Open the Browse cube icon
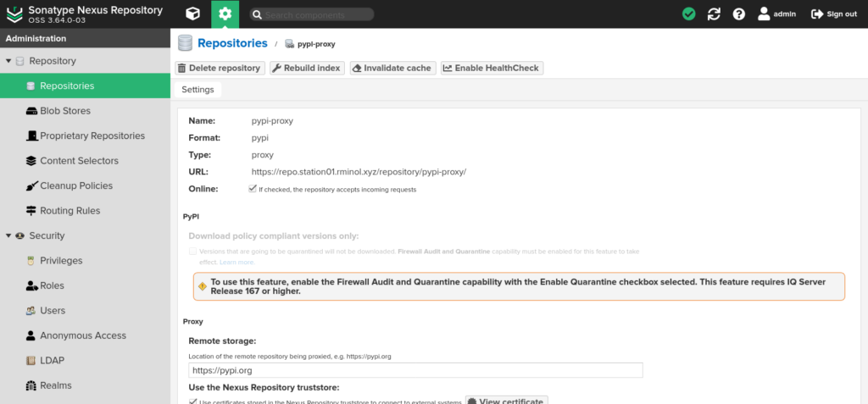 coord(192,14)
